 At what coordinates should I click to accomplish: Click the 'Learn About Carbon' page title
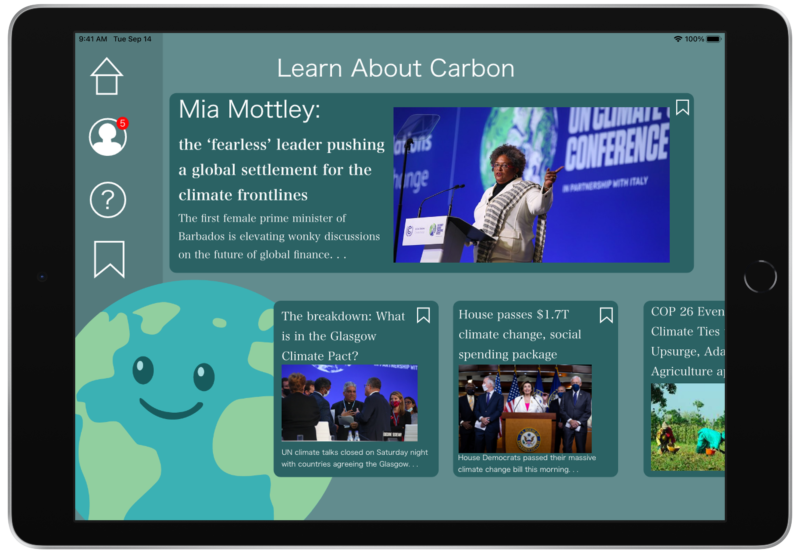pyautogui.click(x=395, y=68)
